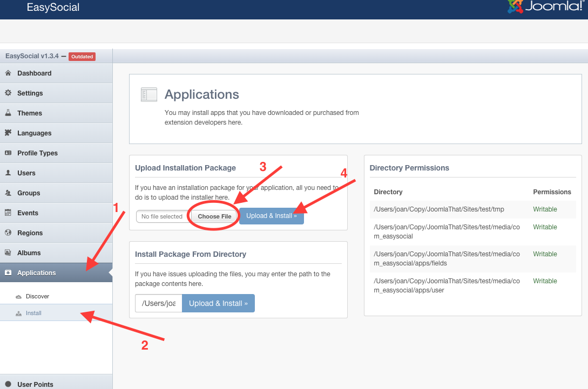Viewport: 588px width, 389px height.
Task: Open the Groups section
Action: (x=56, y=193)
